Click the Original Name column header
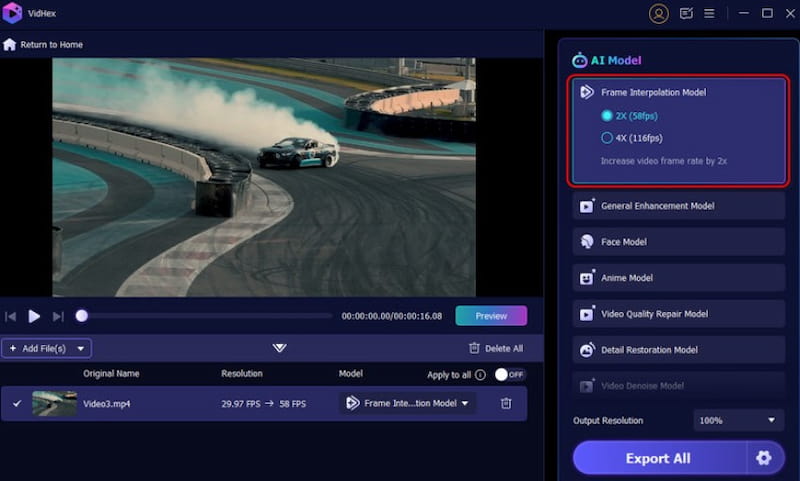 (x=111, y=373)
